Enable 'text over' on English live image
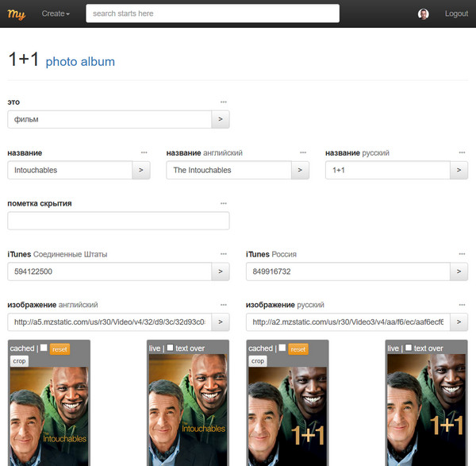The width and height of the screenshot is (476, 466). (x=170, y=349)
